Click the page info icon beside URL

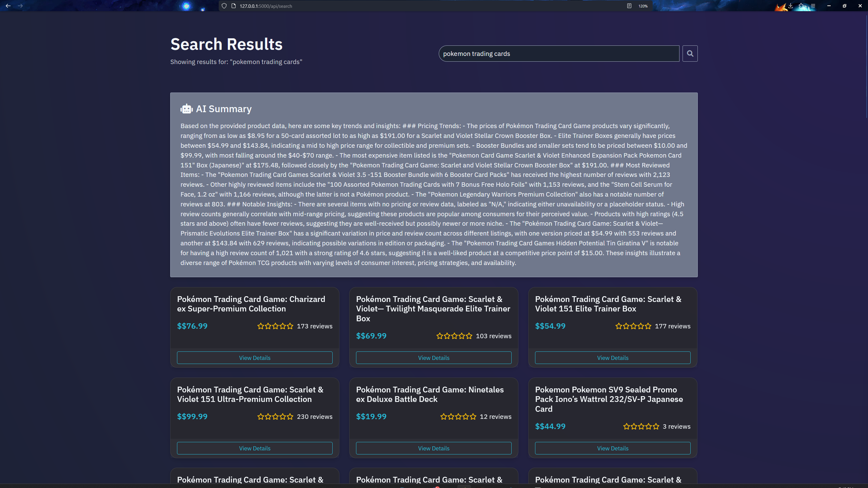tap(233, 6)
